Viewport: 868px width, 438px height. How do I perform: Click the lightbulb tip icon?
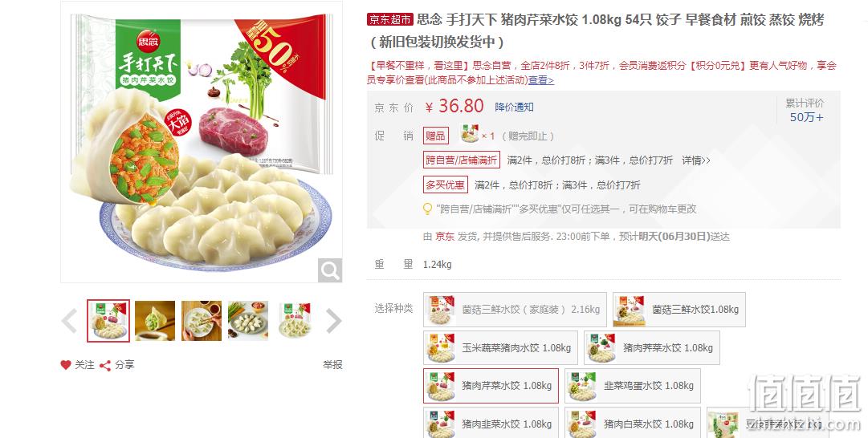[x=427, y=209]
